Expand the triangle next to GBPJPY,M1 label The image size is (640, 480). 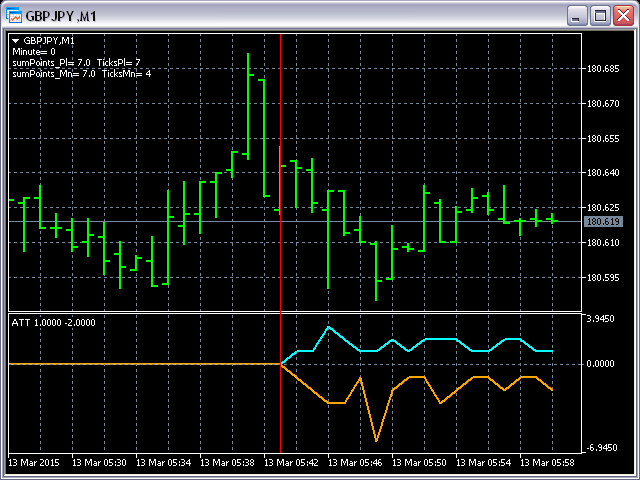click(16, 40)
